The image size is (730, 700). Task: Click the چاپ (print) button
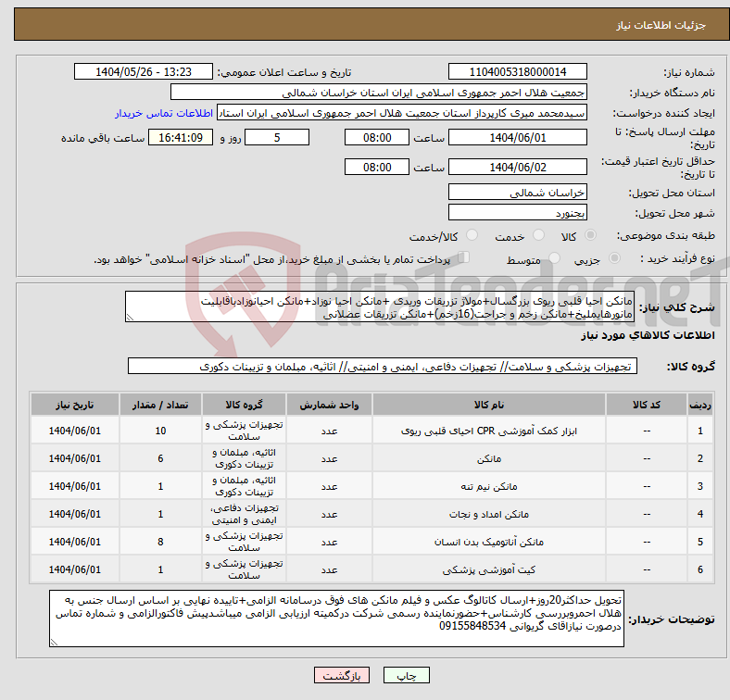pos(406,675)
